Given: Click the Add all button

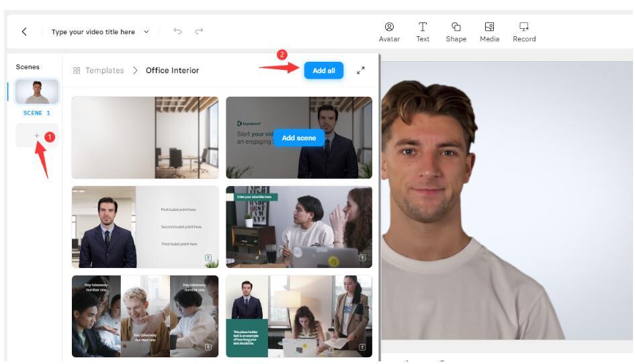Looking at the screenshot, I should click(x=324, y=71).
